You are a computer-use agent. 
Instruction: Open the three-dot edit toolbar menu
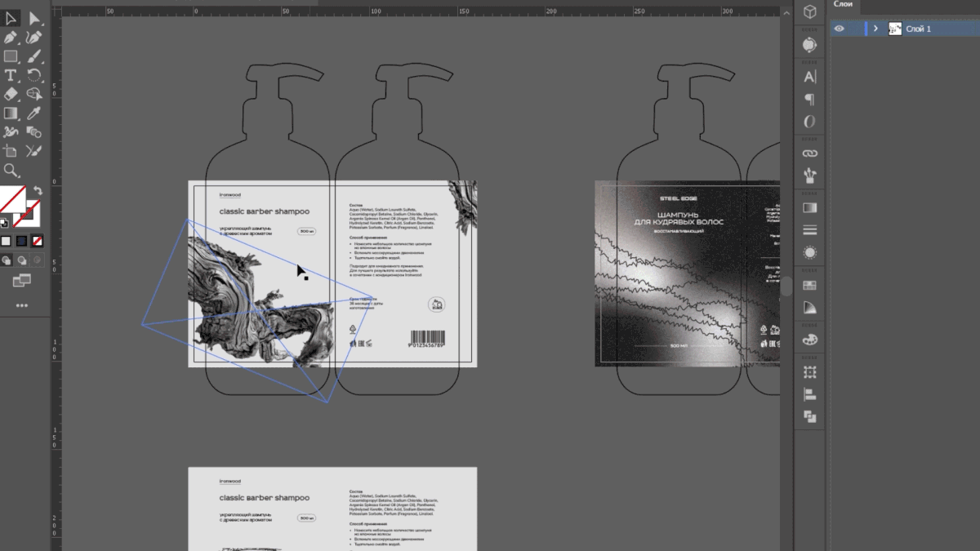[22, 305]
